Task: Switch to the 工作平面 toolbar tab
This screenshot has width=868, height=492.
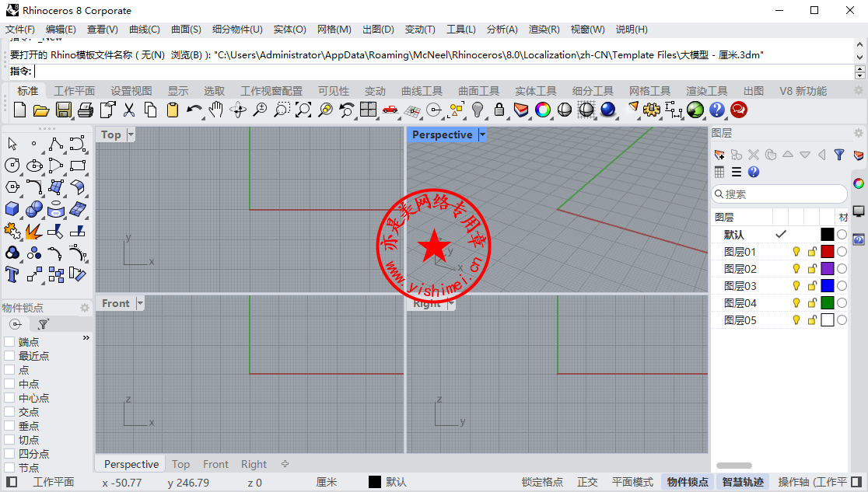Action: [x=74, y=91]
